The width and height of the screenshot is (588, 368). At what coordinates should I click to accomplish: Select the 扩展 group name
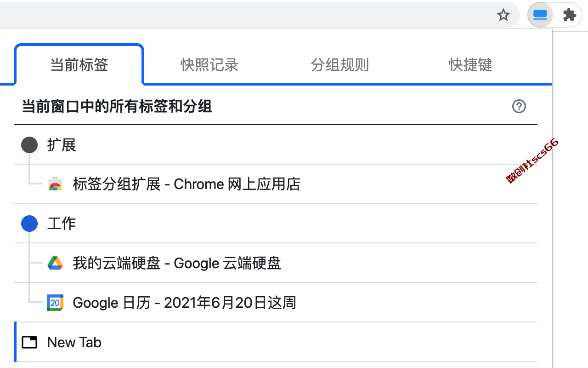[62, 145]
